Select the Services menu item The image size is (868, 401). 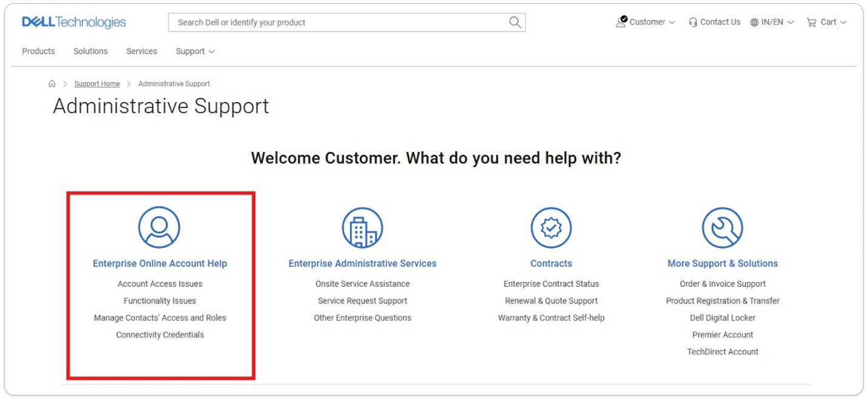pyautogui.click(x=141, y=51)
